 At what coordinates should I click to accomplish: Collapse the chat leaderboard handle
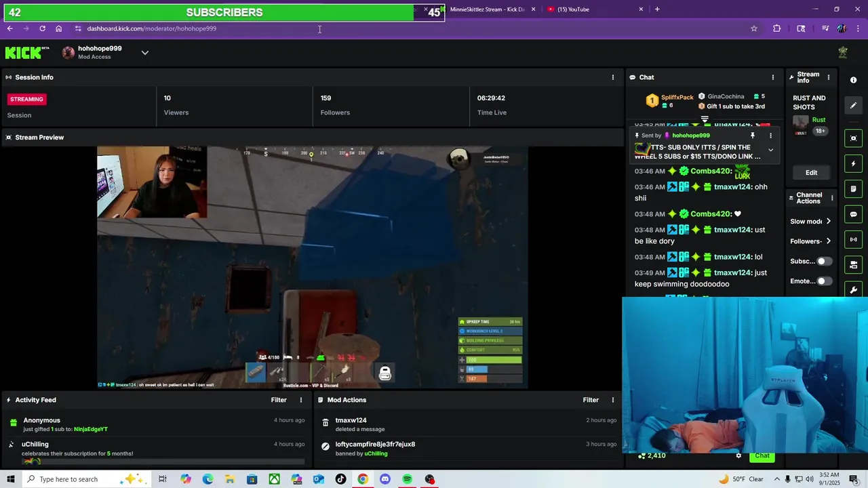[705, 119]
